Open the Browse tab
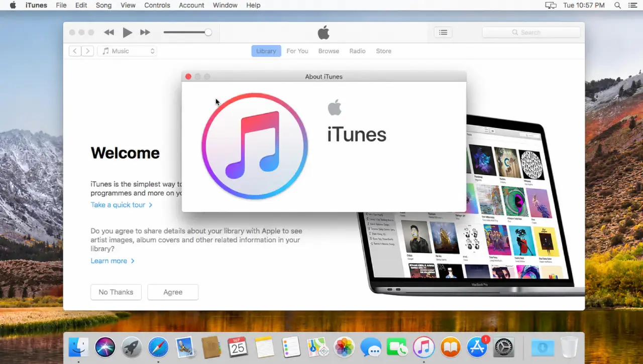The height and width of the screenshot is (364, 643). 329,51
